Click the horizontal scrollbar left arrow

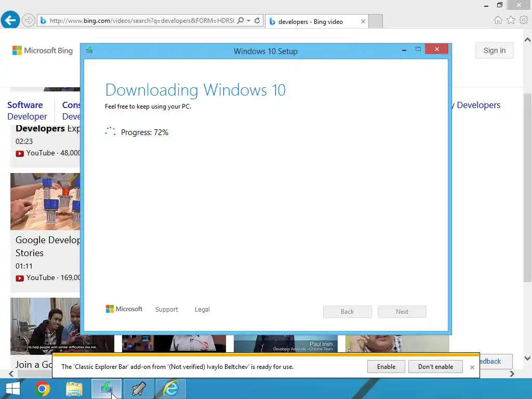(x=11, y=374)
